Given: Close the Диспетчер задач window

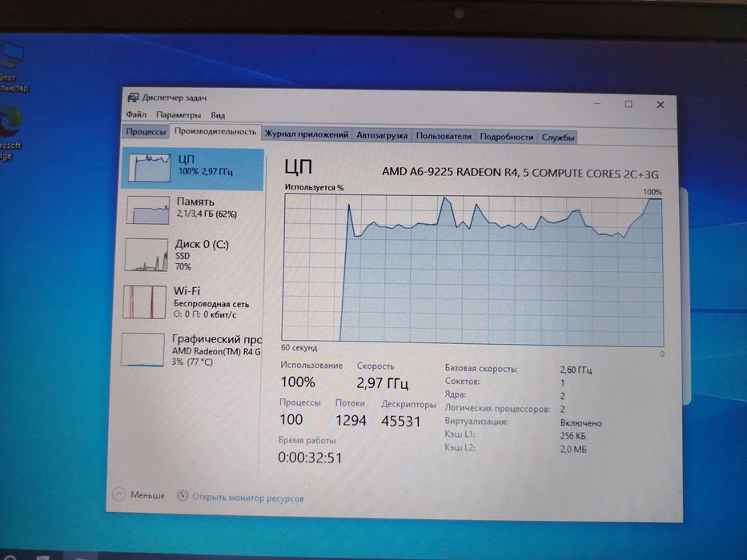Looking at the screenshot, I should pos(661,105).
